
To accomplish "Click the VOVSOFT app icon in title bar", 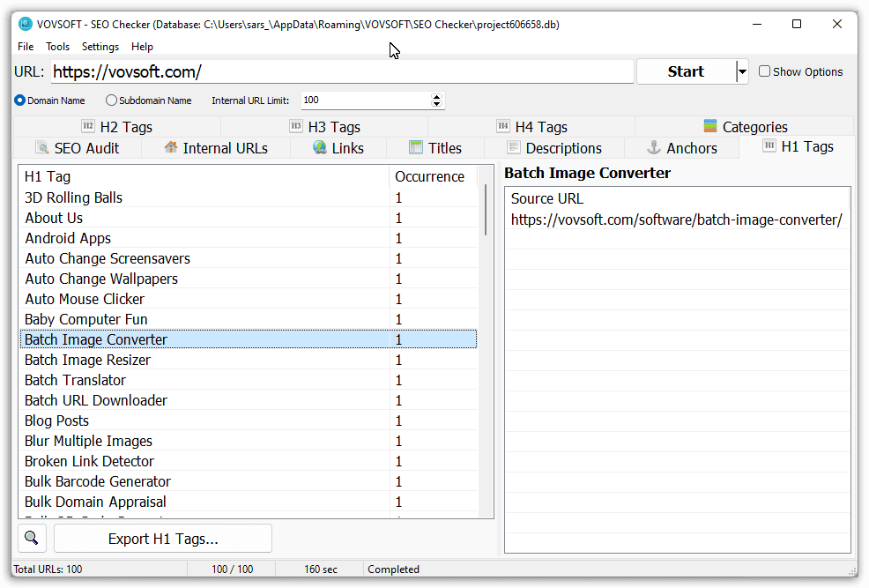I will point(25,24).
